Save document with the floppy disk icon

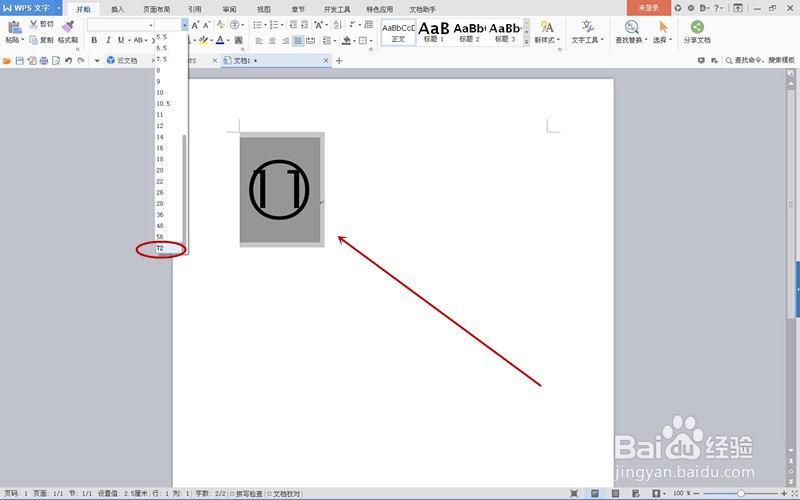click(x=19, y=61)
